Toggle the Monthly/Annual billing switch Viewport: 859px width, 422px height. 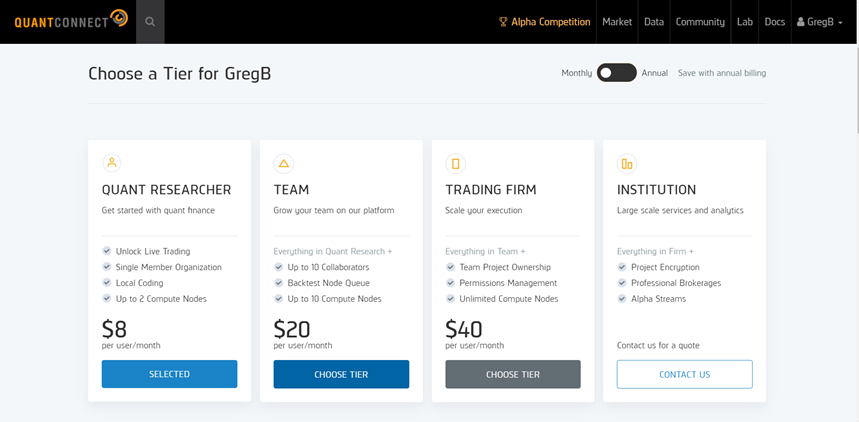click(x=617, y=72)
